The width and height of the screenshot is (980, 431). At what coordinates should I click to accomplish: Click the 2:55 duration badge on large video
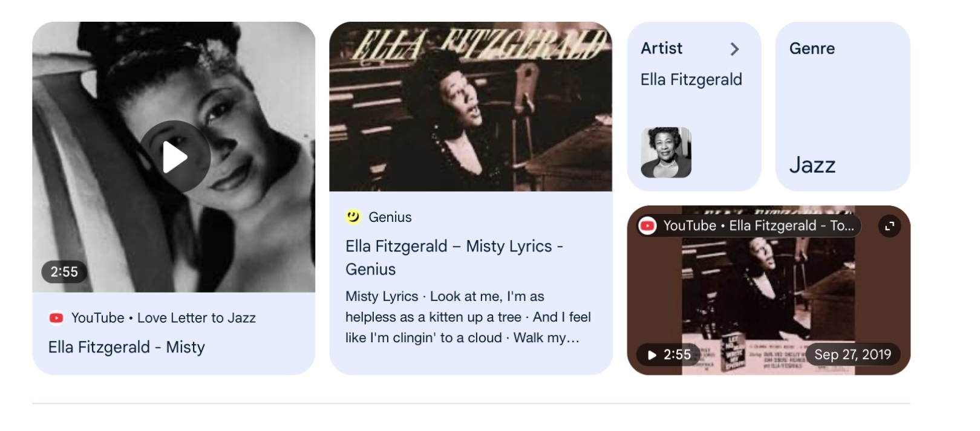(x=64, y=272)
